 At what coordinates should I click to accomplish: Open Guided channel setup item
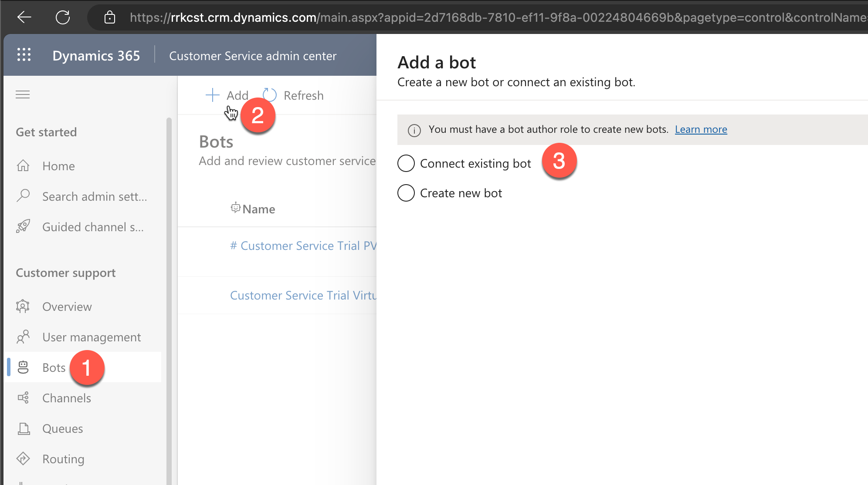click(x=93, y=227)
